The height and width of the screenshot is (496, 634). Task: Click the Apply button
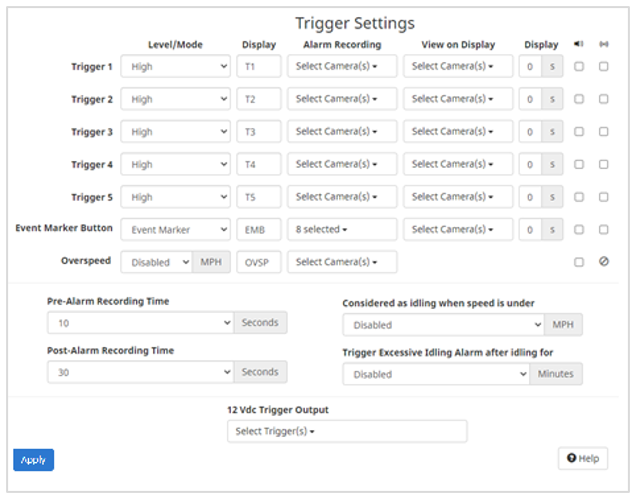pos(33,460)
